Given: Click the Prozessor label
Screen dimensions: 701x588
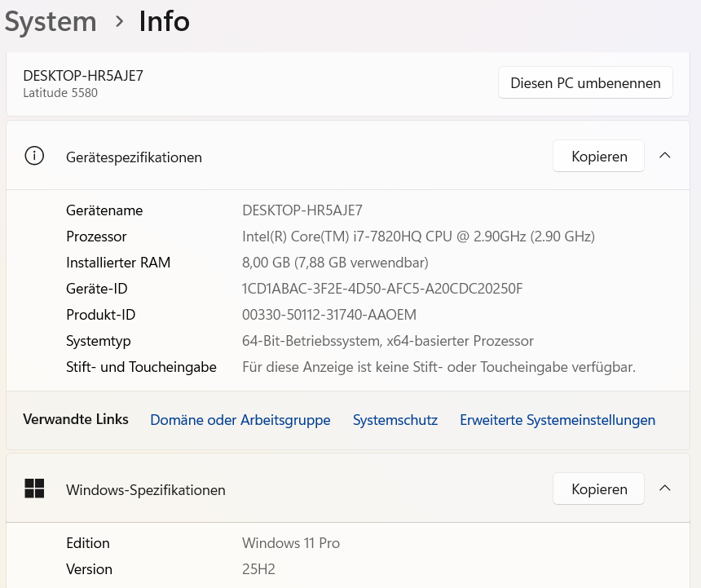Looking at the screenshot, I should [96, 236].
